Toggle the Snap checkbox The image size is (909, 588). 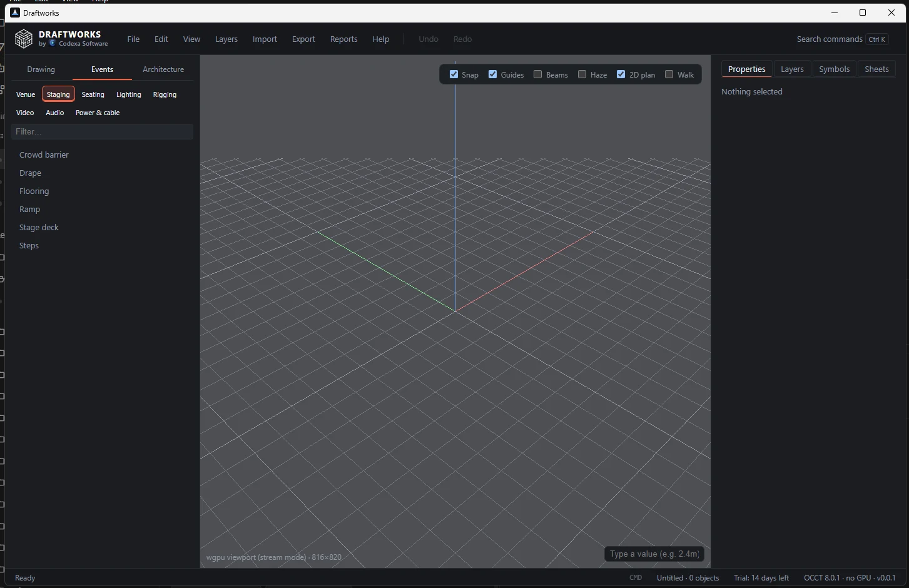coord(454,74)
